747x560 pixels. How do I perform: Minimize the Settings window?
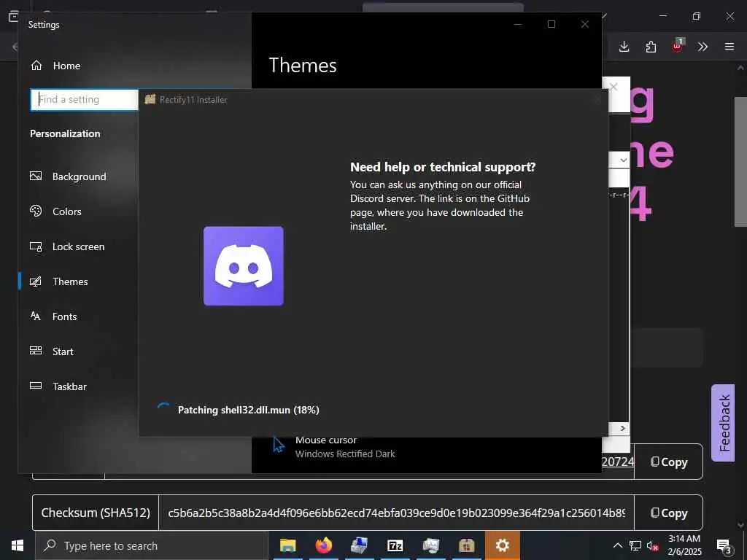518,24
